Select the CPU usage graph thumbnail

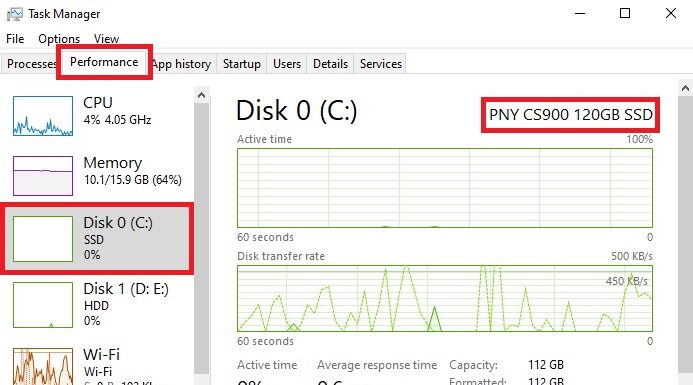(x=43, y=116)
